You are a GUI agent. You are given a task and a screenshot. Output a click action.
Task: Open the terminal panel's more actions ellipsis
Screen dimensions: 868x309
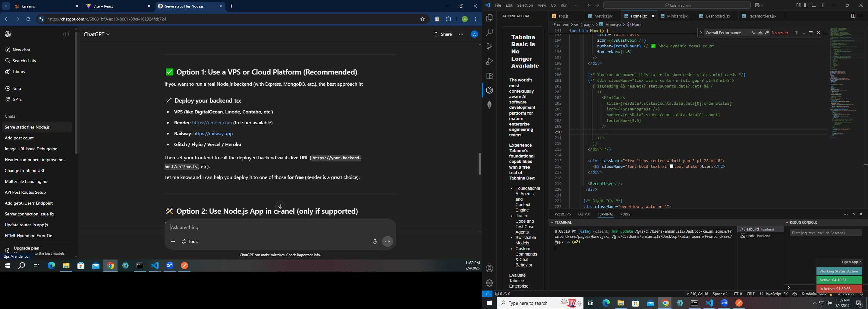(845, 214)
